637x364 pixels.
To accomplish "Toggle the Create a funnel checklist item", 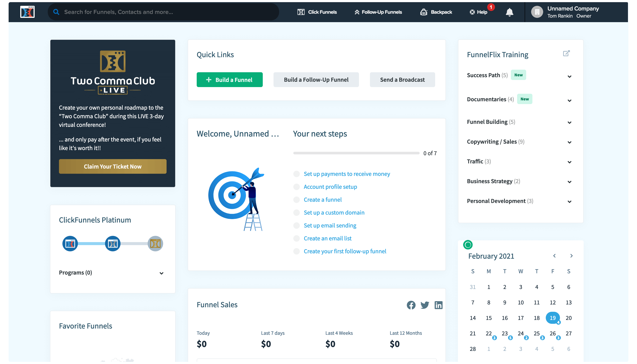I will 297,199.
